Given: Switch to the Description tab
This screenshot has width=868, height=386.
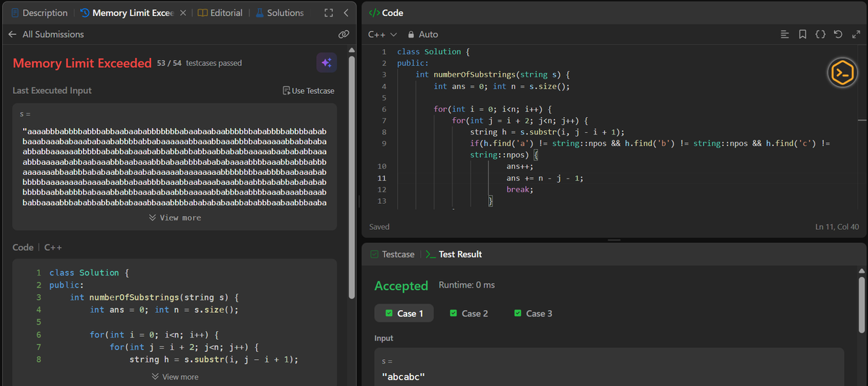Looking at the screenshot, I should (39, 13).
